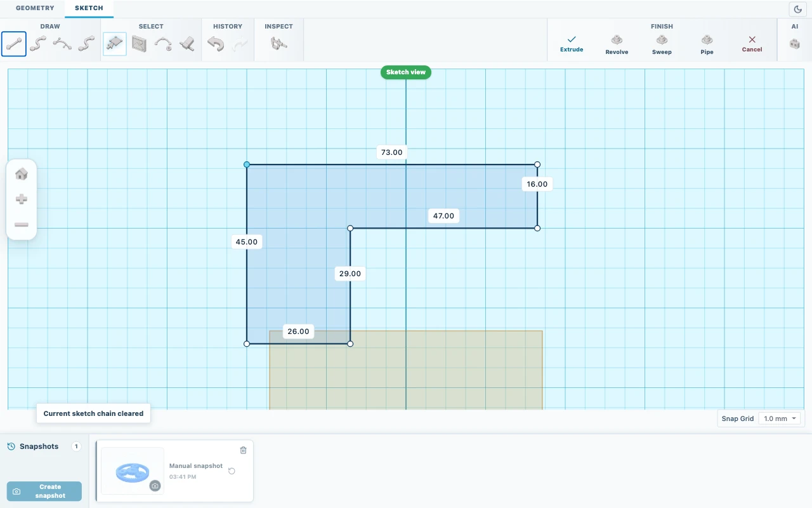
Task: Toggle the snap-to-point select tool
Action: pos(114,44)
